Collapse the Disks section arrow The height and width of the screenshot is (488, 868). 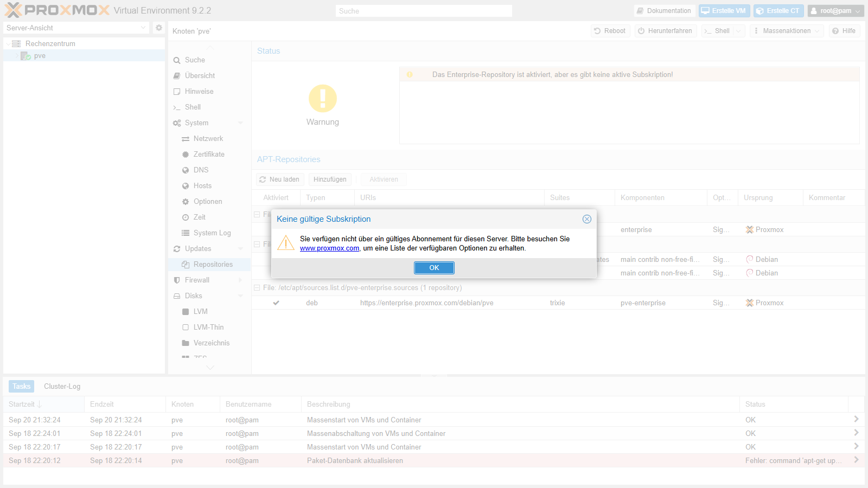click(240, 296)
